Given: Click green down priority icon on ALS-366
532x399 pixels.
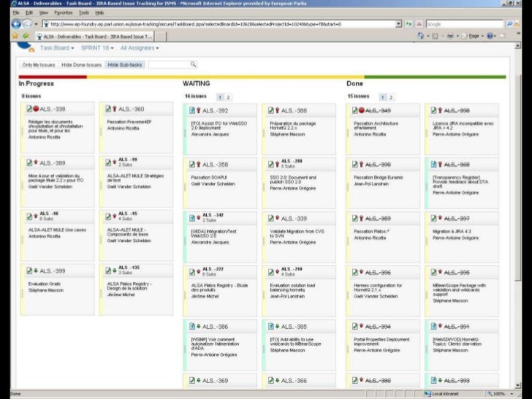Looking at the screenshot, I should [278, 380].
